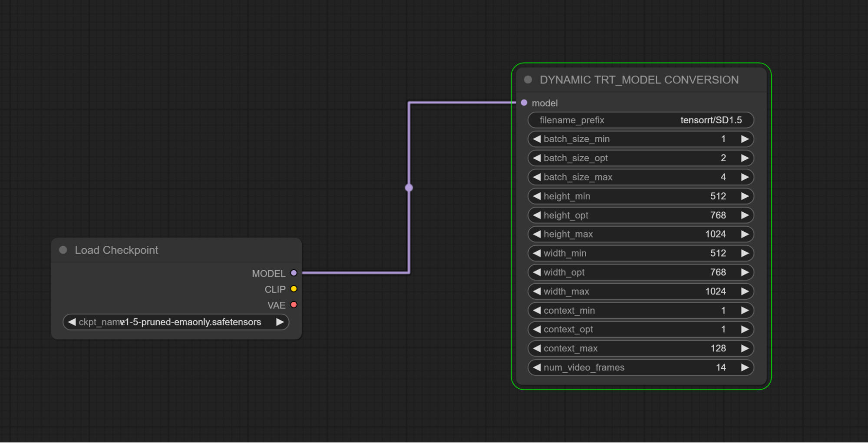Increase height_max with right arrow
This screenshot has width=868, height=443.
coord(745,234)
